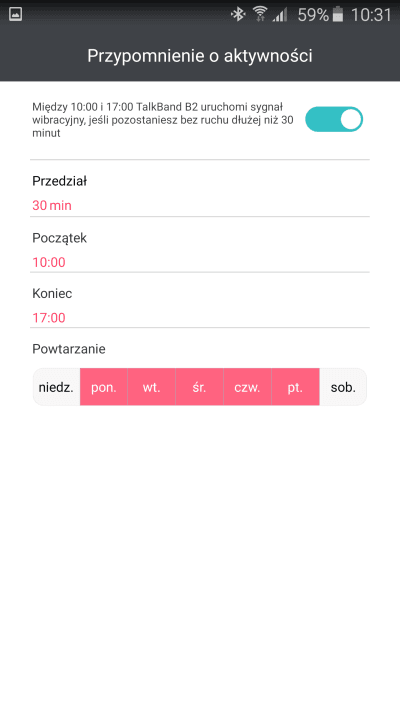Image resolution: width=400 pixels, height=711 pixels.
Task: Toggle niedz. repeat day on
Action: pos(56,387)
